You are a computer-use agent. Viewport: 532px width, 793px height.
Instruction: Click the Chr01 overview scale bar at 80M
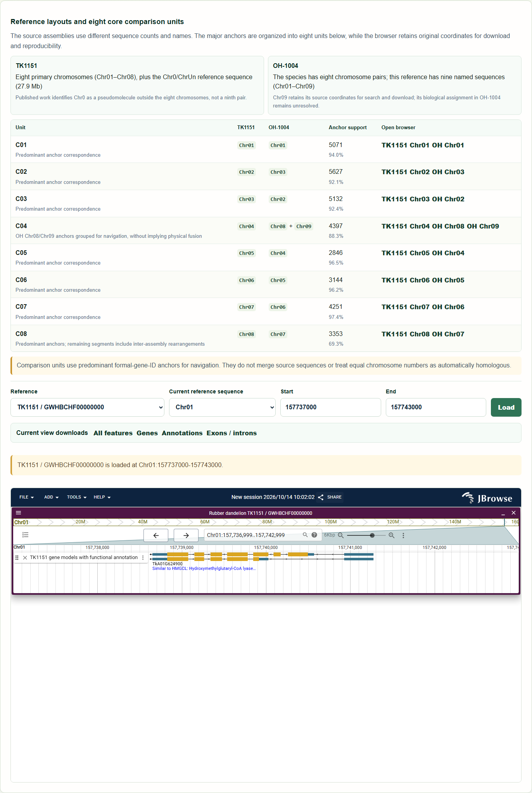pyautogui.click(x=267, y=522)
